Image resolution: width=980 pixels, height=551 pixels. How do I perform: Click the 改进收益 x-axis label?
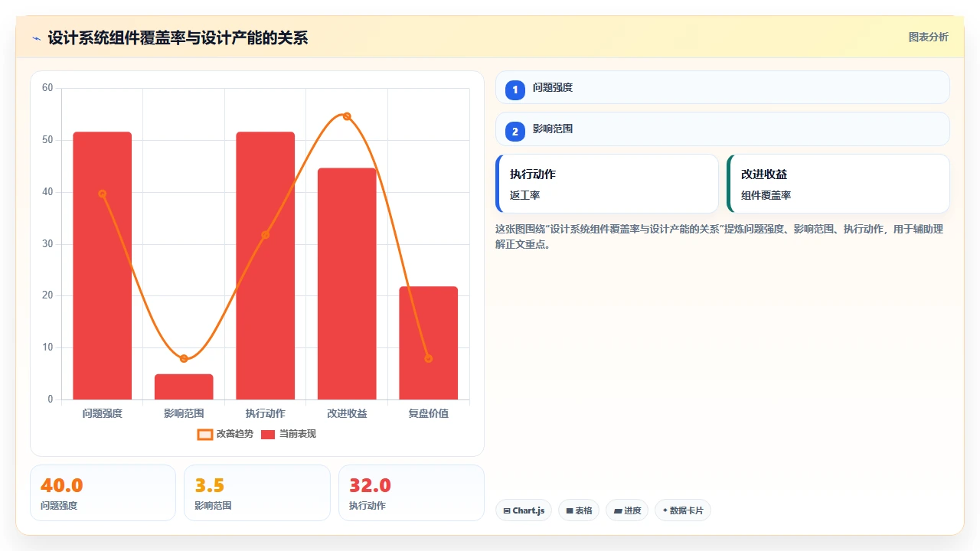tap(347, 413)
